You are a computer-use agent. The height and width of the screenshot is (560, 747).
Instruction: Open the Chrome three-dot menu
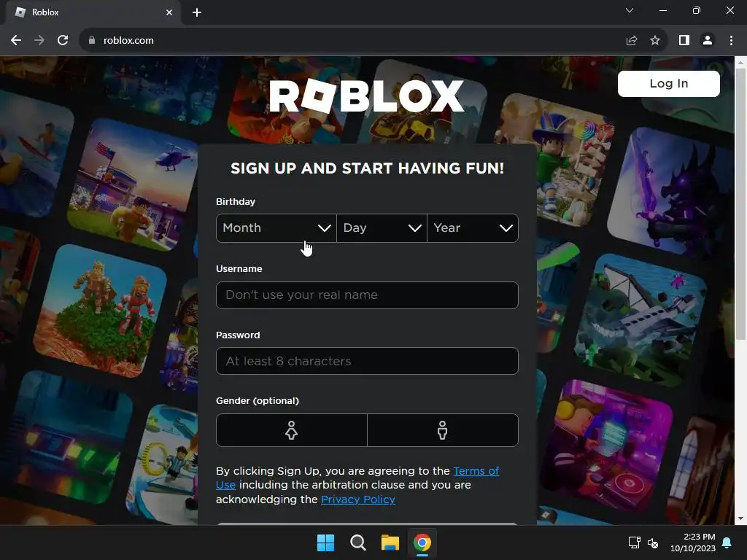coord(731,41)
